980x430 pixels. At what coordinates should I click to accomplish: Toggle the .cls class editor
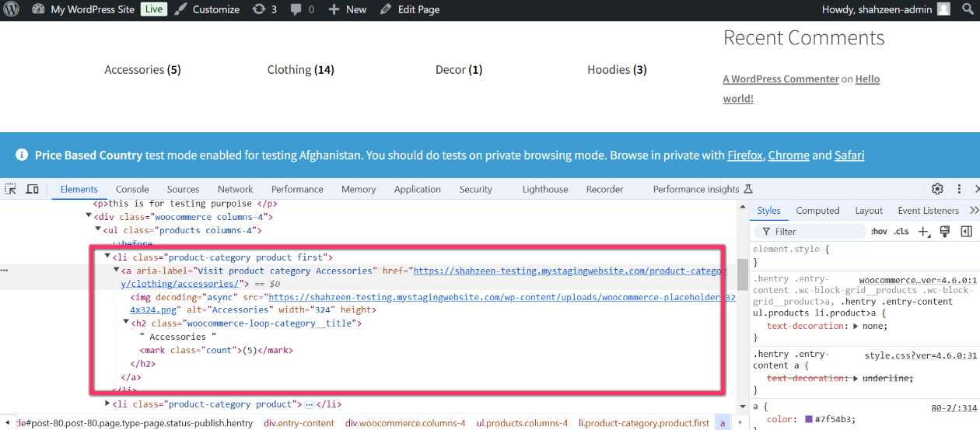[x=901, y=231]
